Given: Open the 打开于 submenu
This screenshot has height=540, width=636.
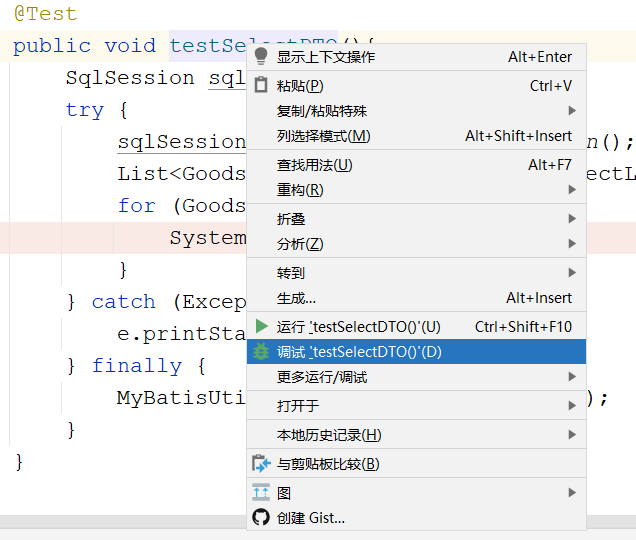Looking at the screenshot, I should pyautogui.click(x=298, y=406).
